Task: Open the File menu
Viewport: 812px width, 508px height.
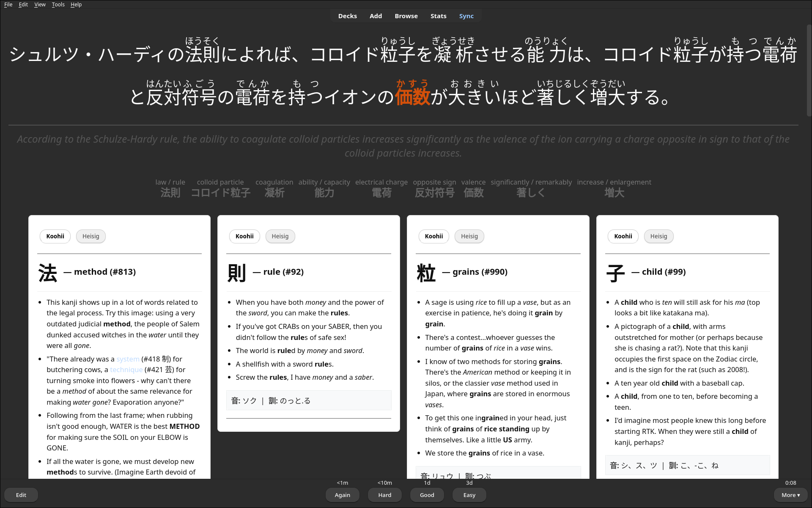Action: click(8, 4)
